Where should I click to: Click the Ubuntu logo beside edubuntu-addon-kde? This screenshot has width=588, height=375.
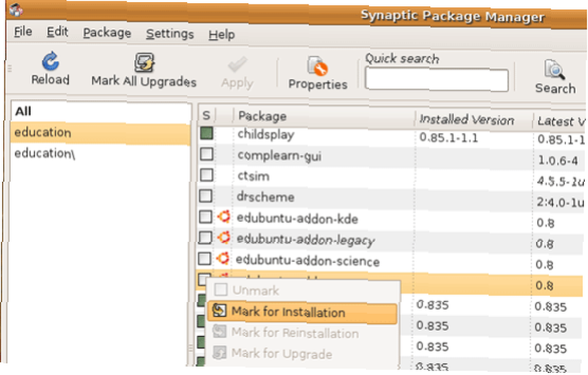223,217
